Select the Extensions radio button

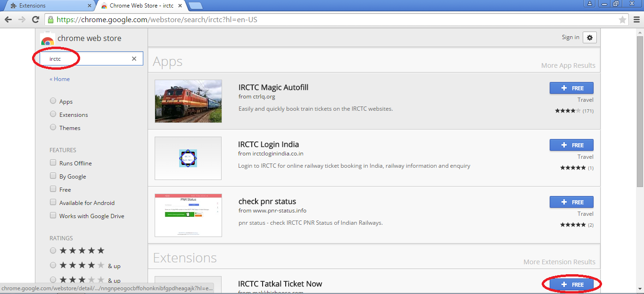tap(53, 114)
